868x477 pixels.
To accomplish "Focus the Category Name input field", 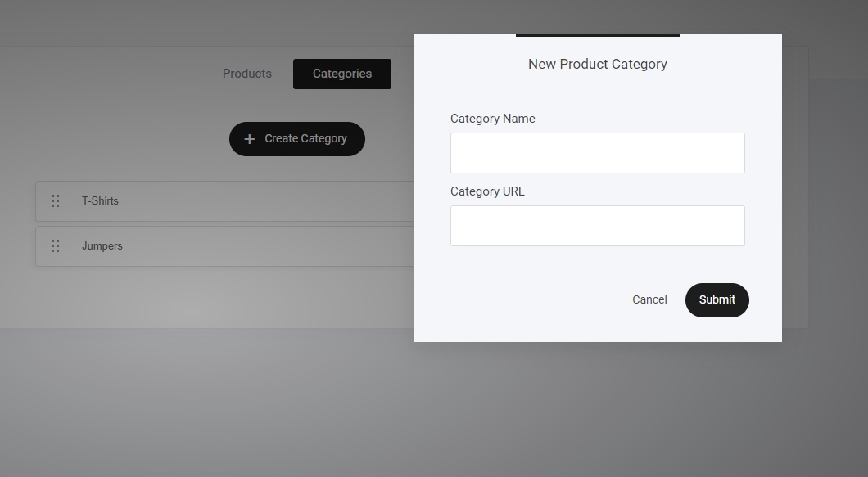I will pos(597,153).
